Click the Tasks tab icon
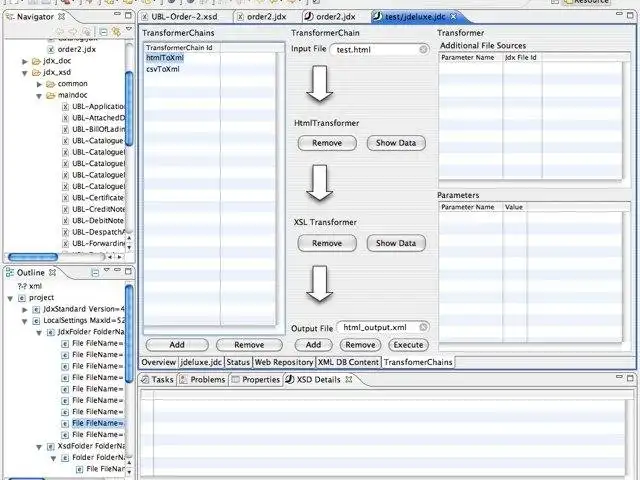 pos(145,380)
